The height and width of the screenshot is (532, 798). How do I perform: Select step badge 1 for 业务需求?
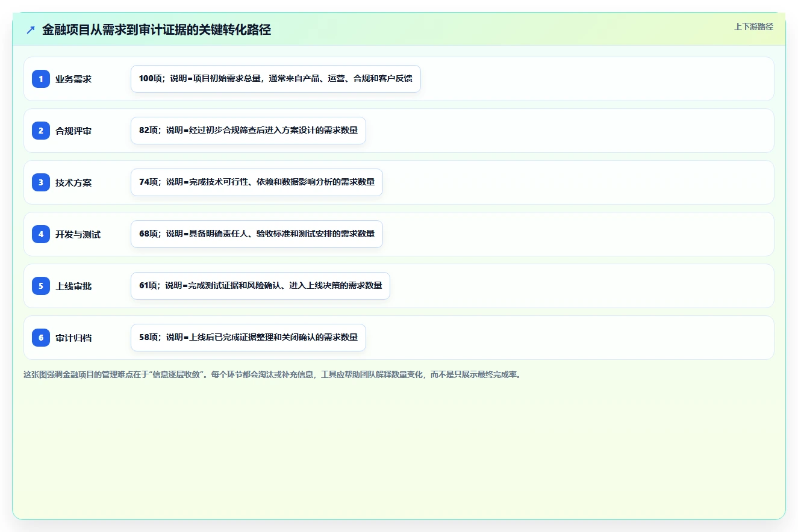(x=41, y=79)
